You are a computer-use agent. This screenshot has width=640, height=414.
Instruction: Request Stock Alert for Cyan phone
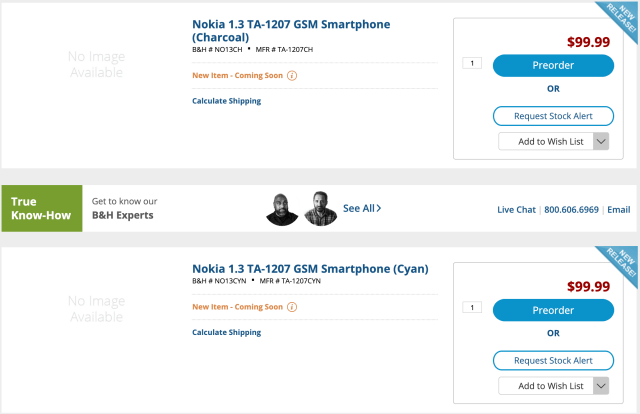[x=553, y=360]
